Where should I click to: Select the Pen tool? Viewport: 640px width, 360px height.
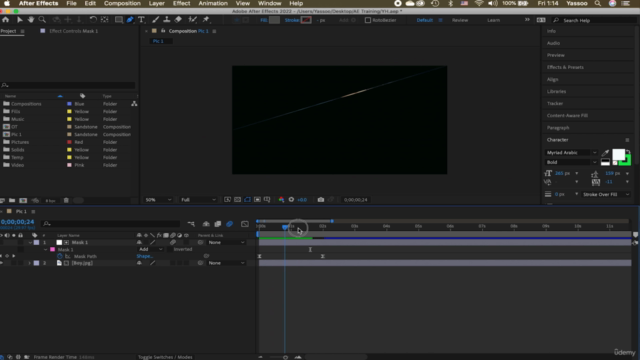(130, 20)
